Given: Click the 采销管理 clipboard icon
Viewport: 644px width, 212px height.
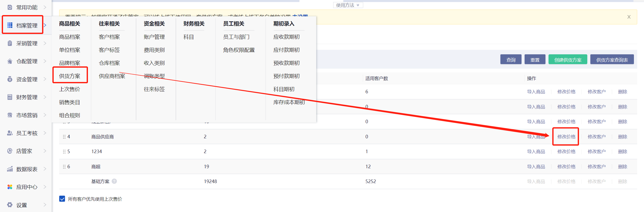Looking at the screenshot, I should pyautogui.click(x=10, y=43).
